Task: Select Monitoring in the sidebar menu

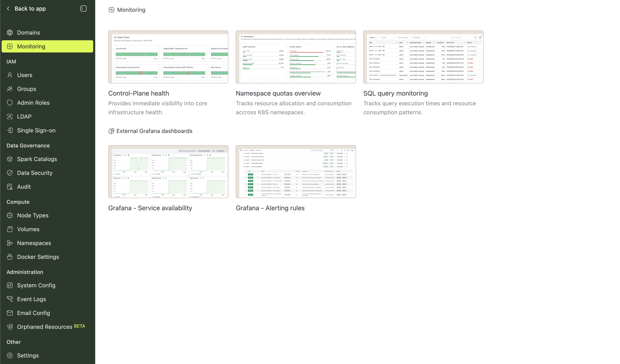Action: 31,46
